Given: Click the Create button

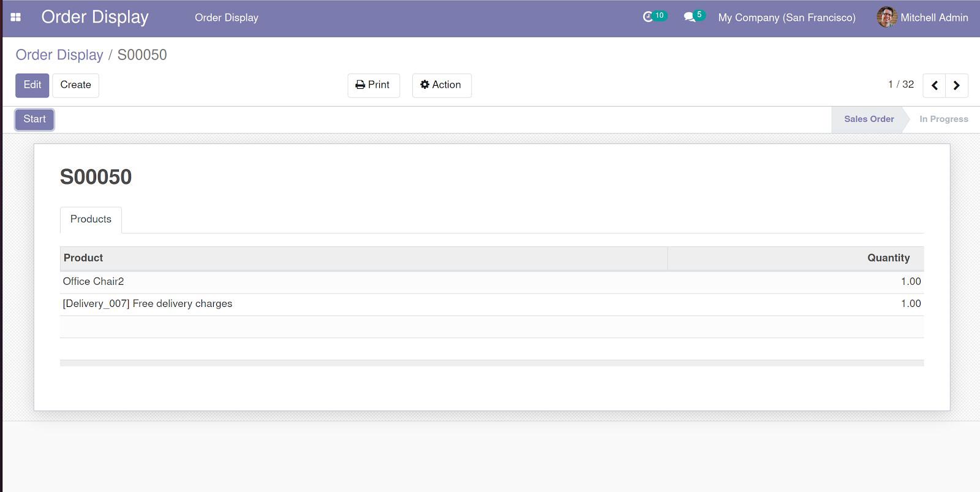Looking at the screenshot, I should [75, 85].
